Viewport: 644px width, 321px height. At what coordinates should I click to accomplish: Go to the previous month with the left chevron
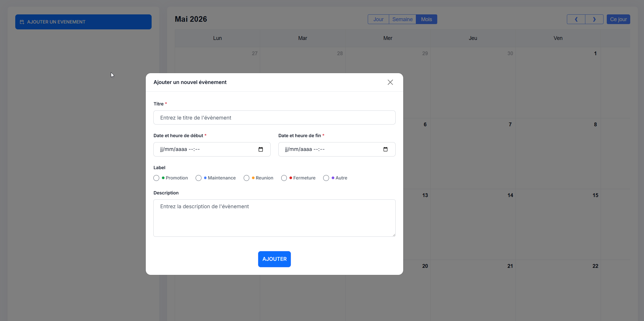coord(576,19)
